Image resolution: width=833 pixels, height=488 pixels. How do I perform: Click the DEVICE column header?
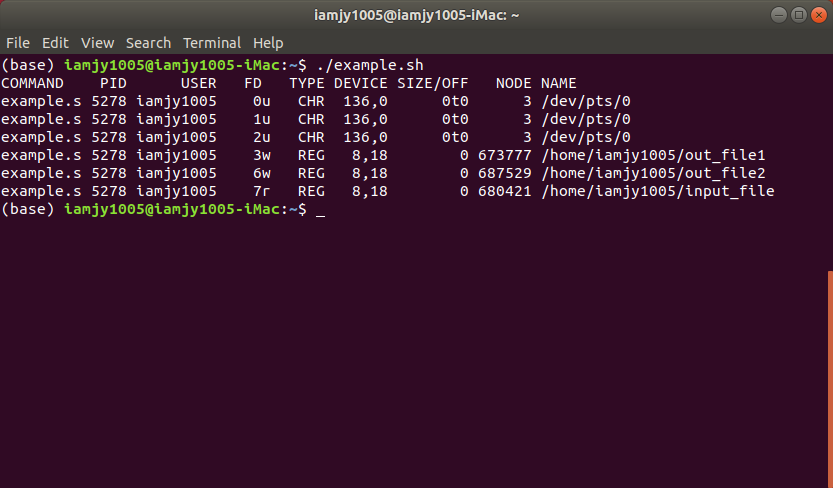[x=361, y=83]
